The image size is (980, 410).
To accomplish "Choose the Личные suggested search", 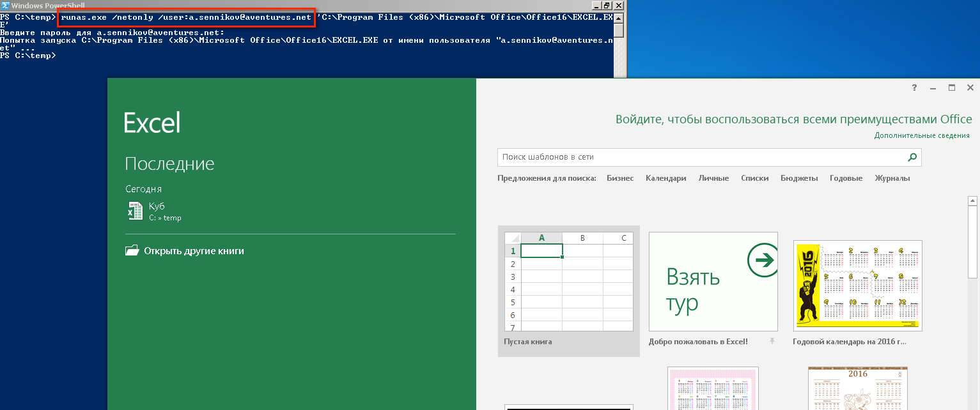I will [713, 178].
